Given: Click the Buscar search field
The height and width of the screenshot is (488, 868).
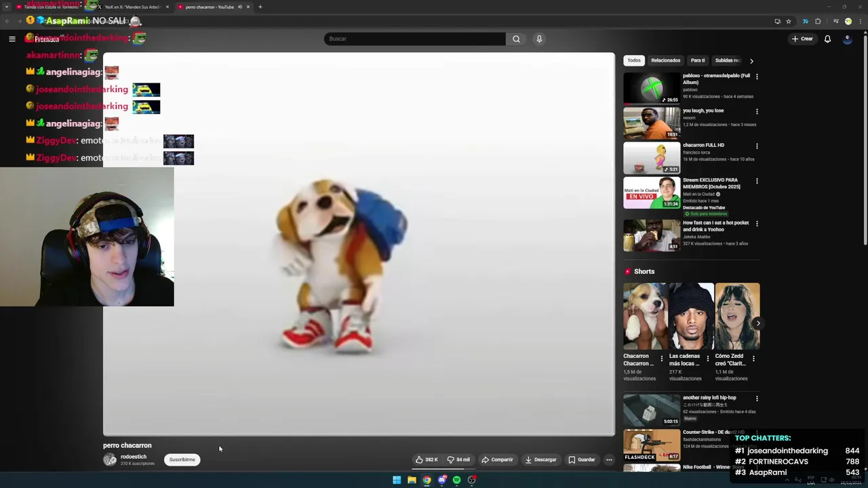Looking at the screenshot, I should tap(414, 39).
